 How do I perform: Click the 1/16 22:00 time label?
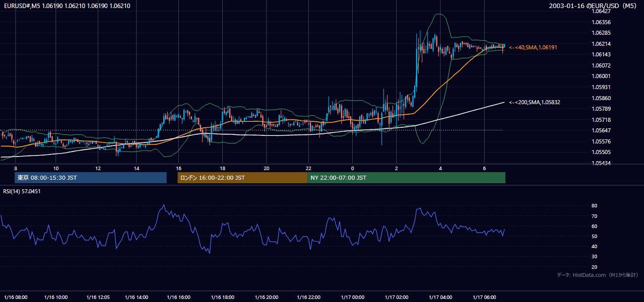309,297
